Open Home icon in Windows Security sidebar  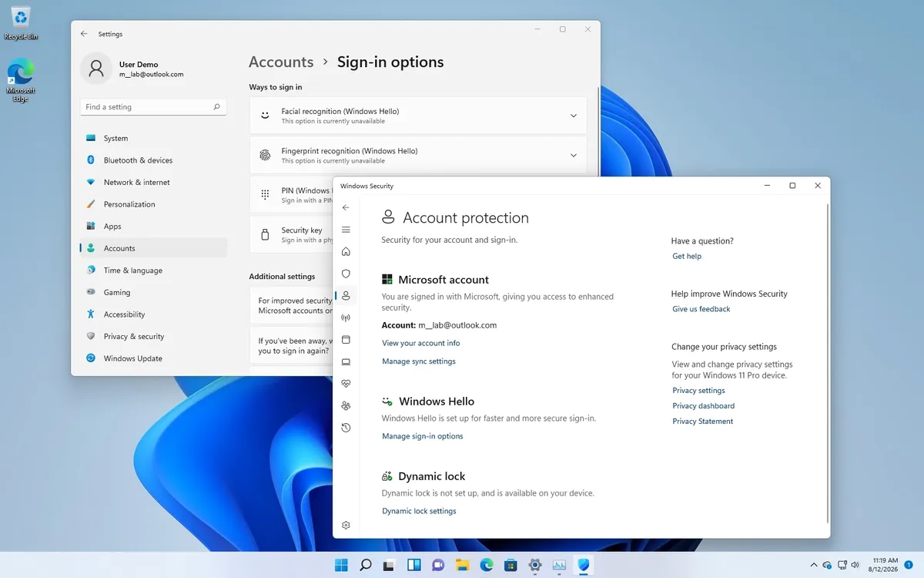click(346, 251)
